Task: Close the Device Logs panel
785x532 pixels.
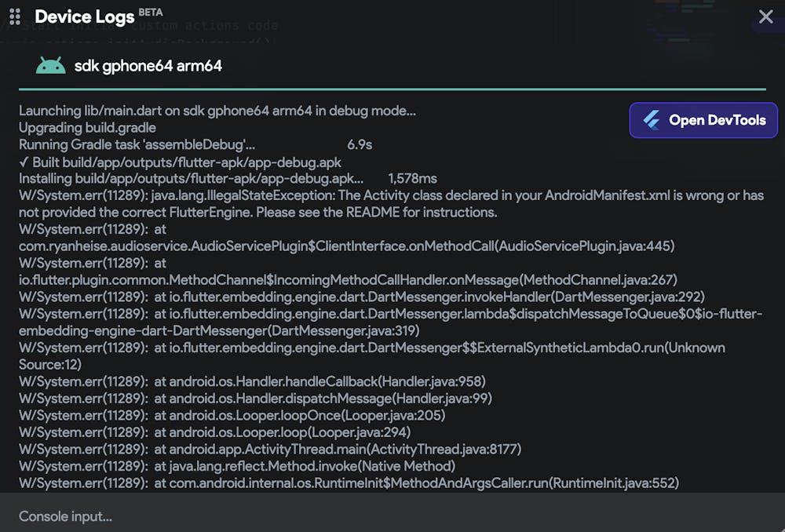Action: [765, 16]
